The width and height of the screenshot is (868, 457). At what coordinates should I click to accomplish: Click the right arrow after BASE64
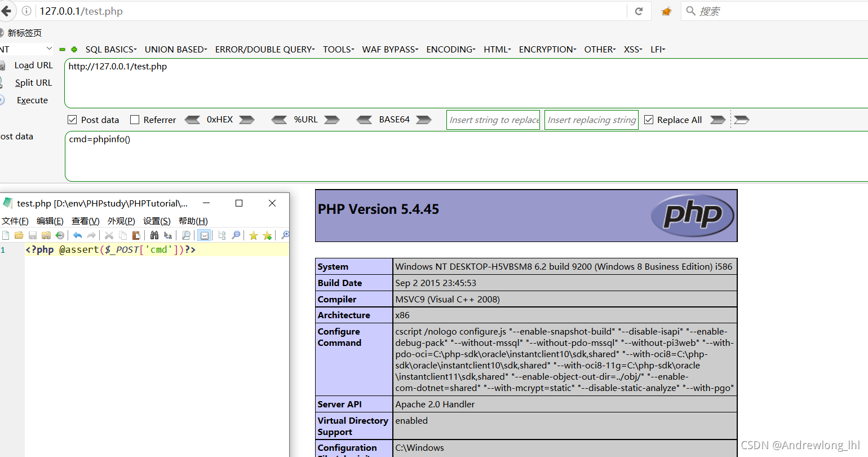[x=424, y=120]
